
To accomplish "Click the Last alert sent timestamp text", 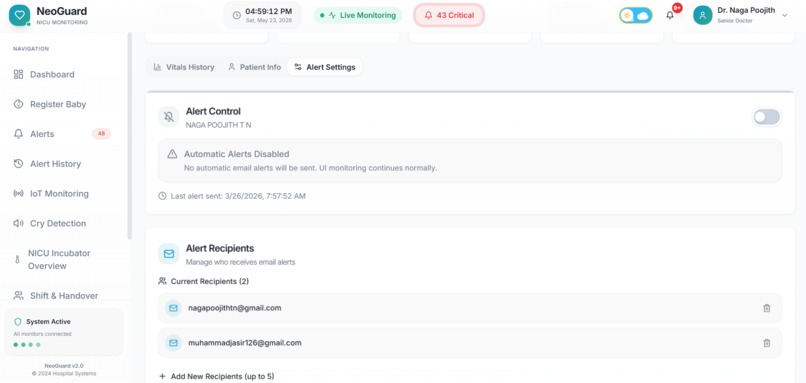I will click(238, 196).
